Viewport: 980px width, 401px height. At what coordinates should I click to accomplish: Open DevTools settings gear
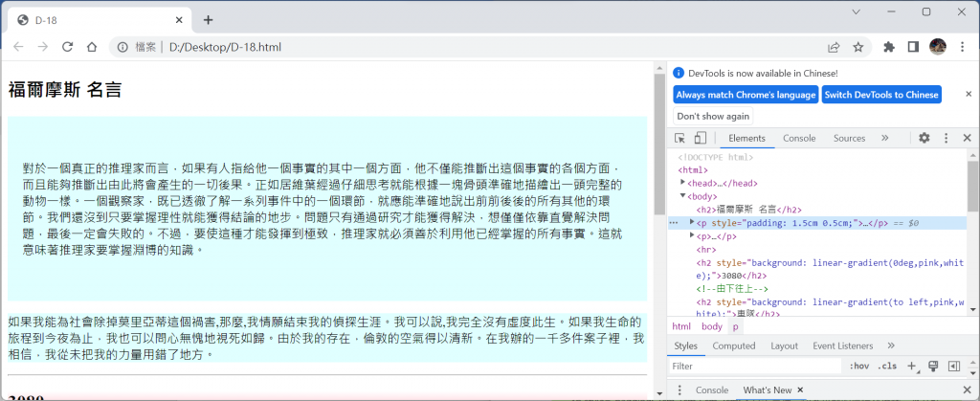[924, 138]
